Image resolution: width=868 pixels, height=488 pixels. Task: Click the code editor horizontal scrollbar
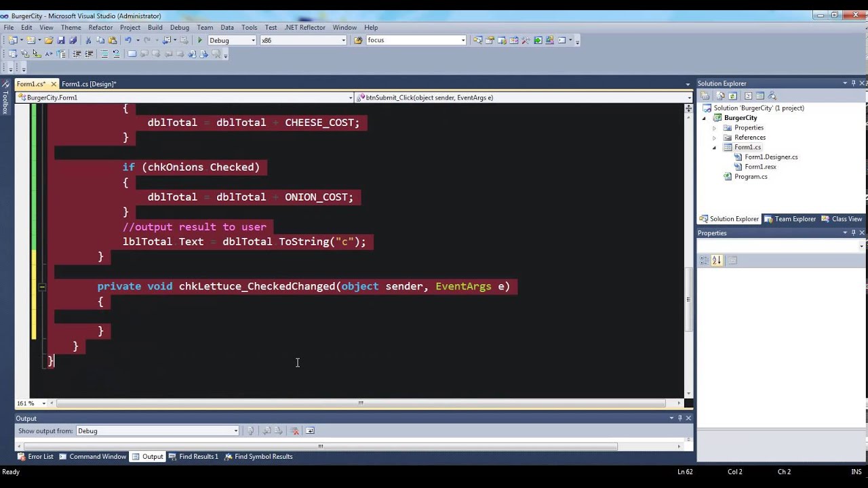pos(361,403)
